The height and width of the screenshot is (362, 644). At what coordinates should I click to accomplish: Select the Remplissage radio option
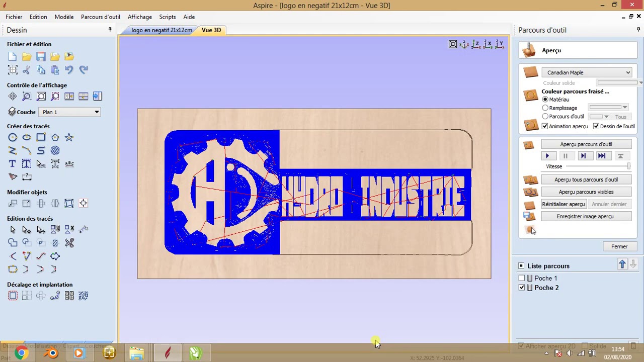click(545, 108)
